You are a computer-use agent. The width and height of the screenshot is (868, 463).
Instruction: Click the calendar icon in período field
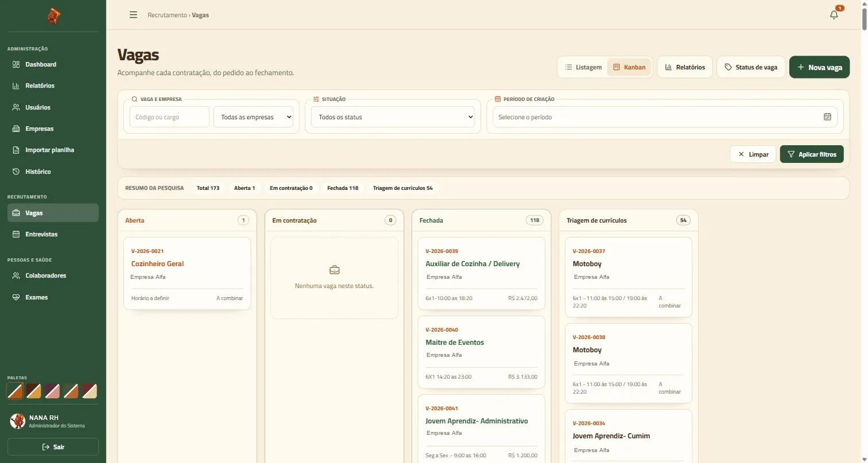[x=827, y=117]
